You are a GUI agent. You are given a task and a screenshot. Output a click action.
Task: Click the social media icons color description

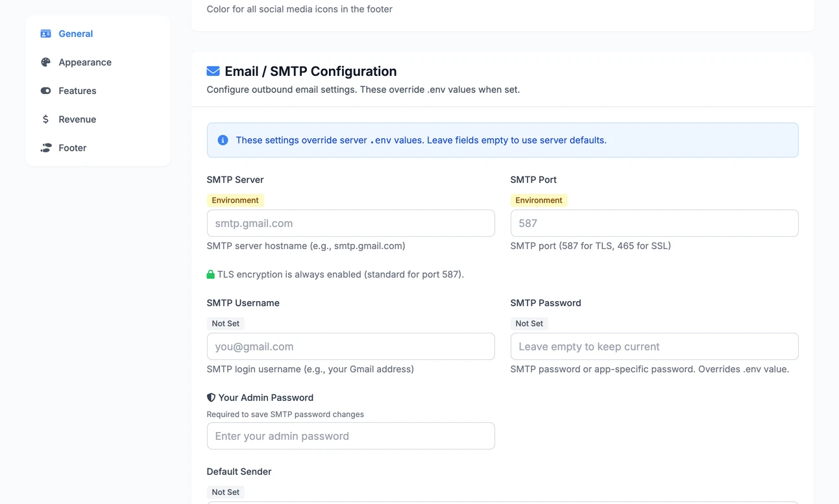(299, 9)
